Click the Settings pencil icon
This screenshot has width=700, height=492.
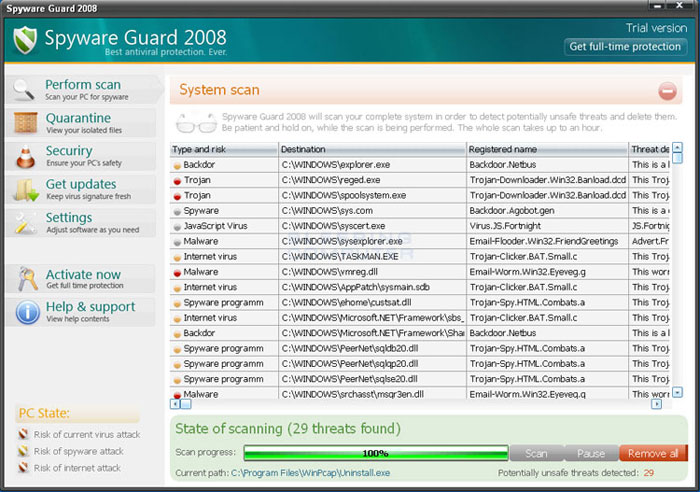click(x=25, y=223)
